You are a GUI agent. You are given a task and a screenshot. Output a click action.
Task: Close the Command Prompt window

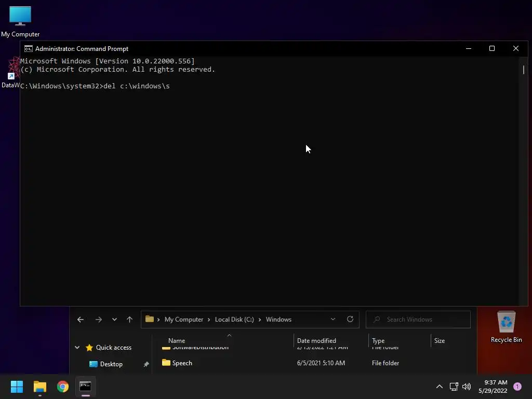[516, 48]
